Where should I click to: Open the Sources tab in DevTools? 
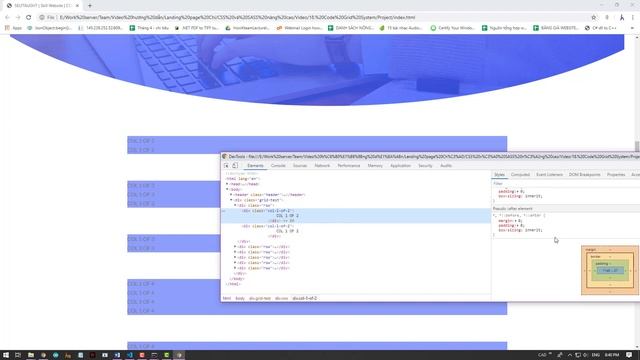click(300, 166)
